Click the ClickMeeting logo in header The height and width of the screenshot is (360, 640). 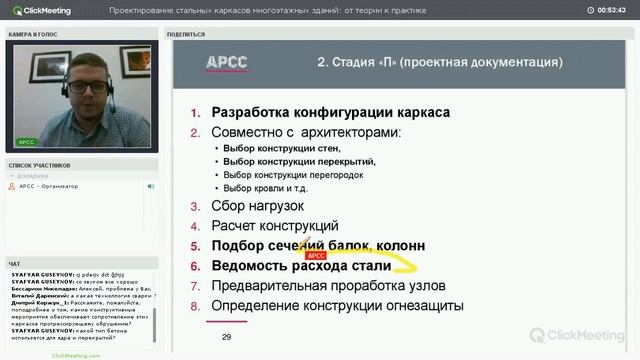(42, 11)
